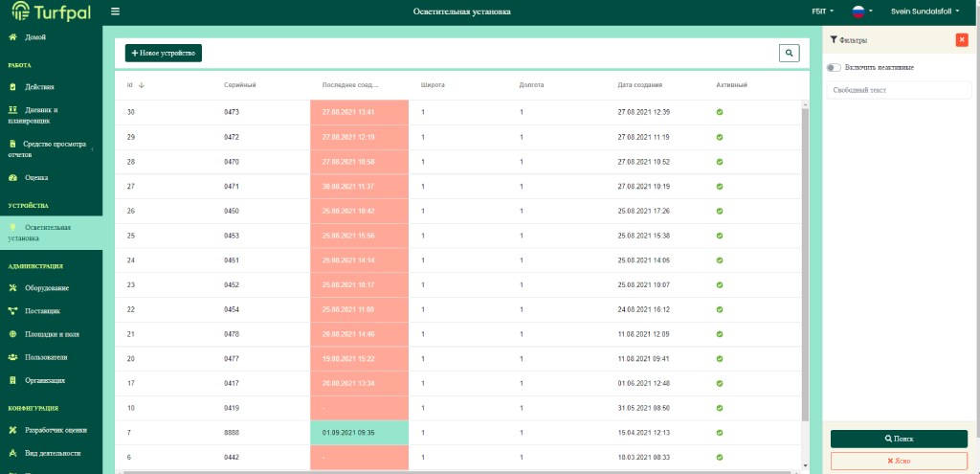Click the magnifier search icon above table
Viewport: 980px width, 474px height.
[789, 54]
